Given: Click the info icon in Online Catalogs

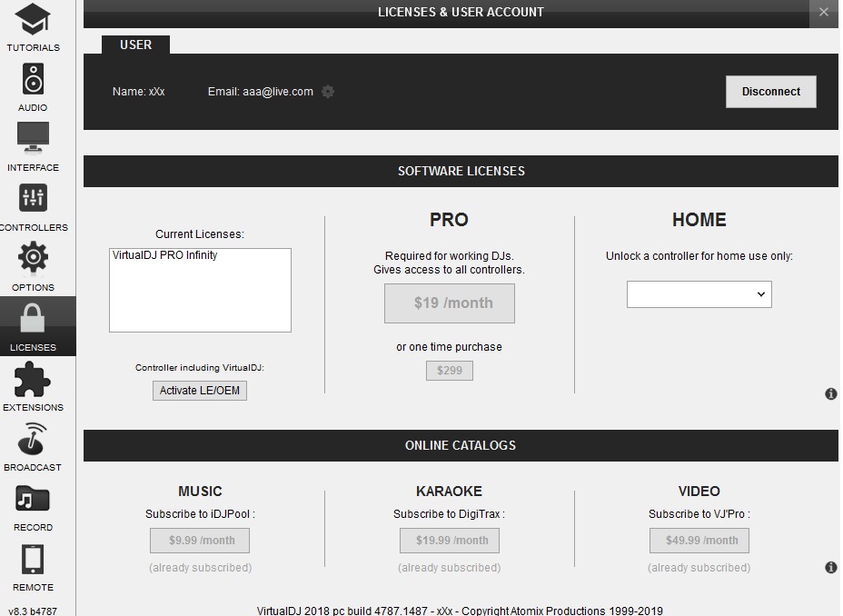Looking at the screenshot, I should pos(830,567).
